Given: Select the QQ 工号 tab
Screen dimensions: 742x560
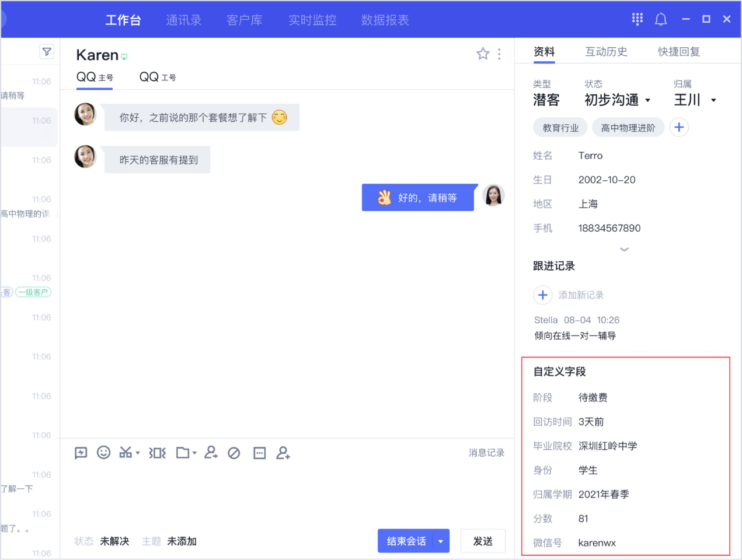Looking at the screenshot, I should 158,77.
